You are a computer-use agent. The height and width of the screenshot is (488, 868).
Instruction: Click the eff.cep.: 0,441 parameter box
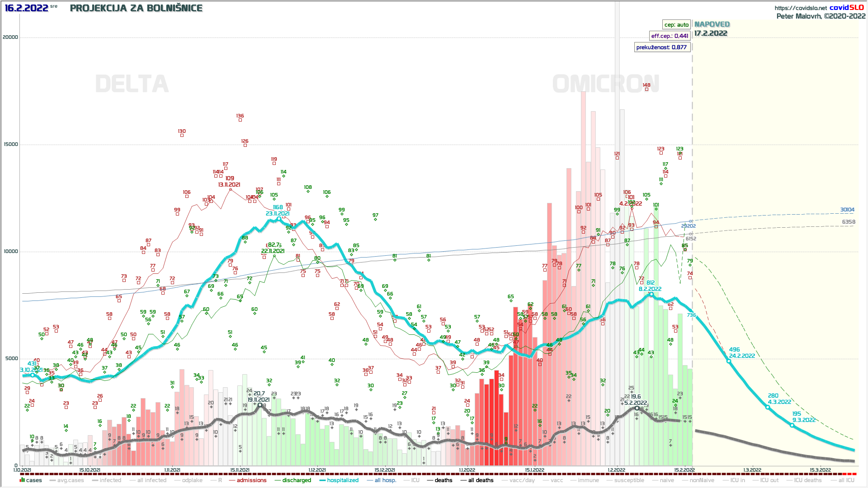[670, 36]
